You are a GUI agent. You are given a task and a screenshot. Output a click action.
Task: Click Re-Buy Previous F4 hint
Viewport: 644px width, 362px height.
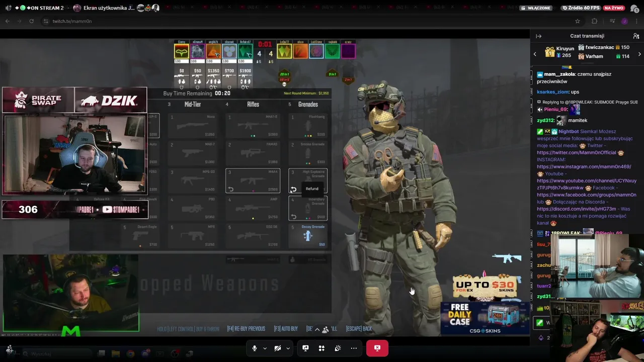246,329
